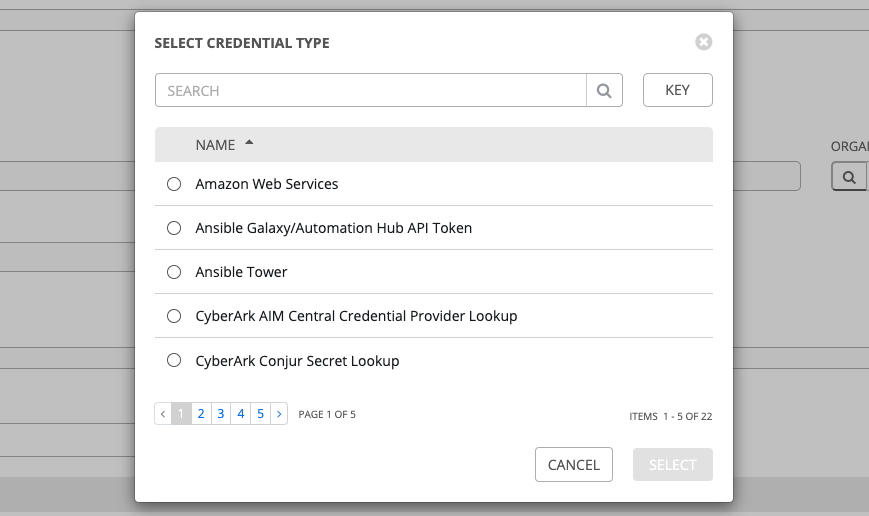This screenshot has height=516, width=869.
Task: Go to previous page chevron
Action: [163, 413]
